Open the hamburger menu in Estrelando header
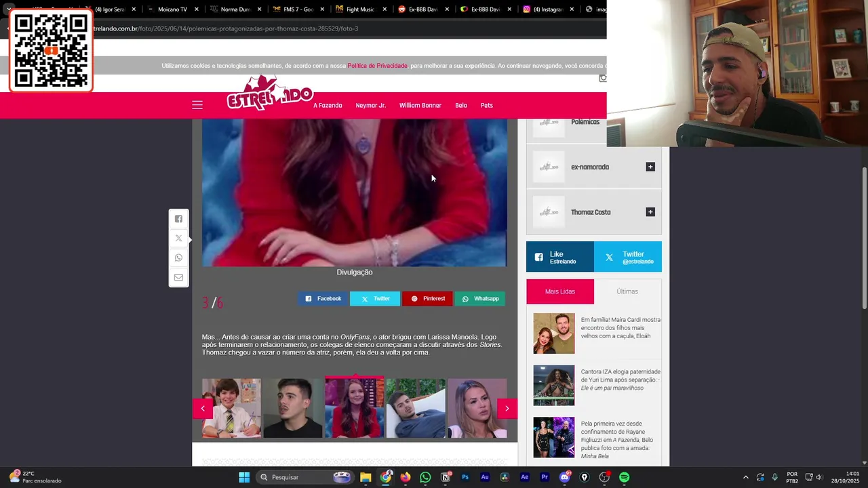The height and width of the screenshot is (488, 868). [197, 105]
